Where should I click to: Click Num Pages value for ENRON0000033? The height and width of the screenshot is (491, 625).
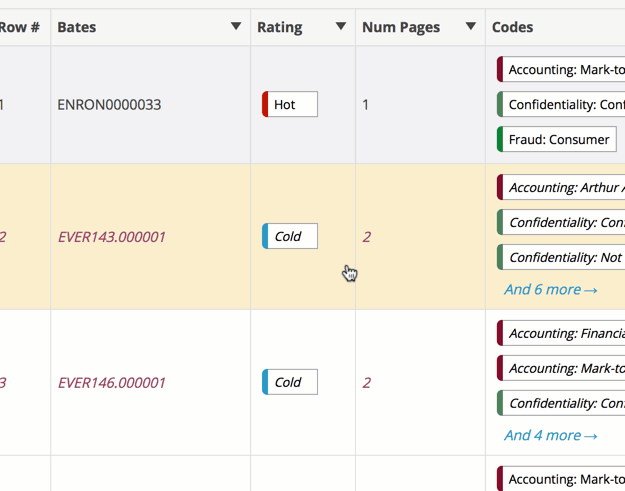pos(365,105)
